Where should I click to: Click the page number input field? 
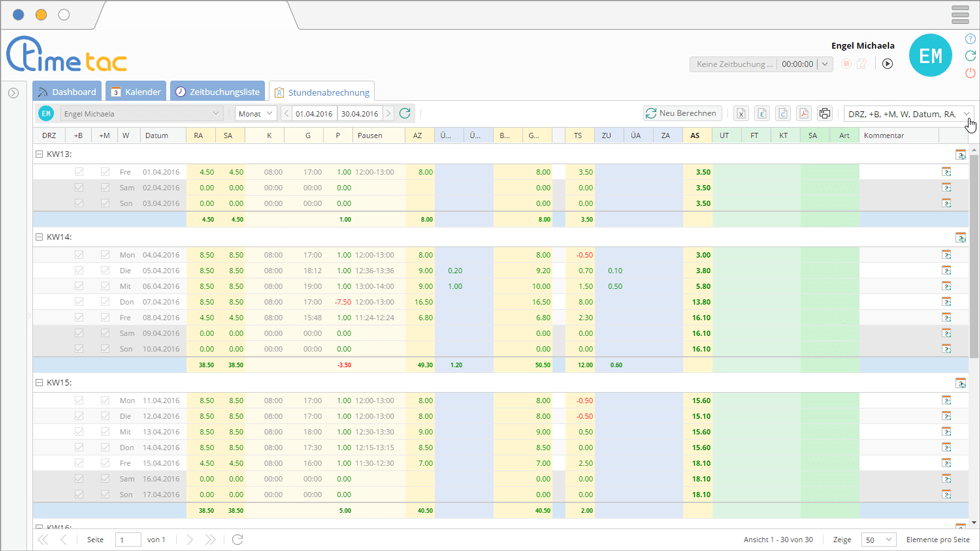click(x=128, y=540)
